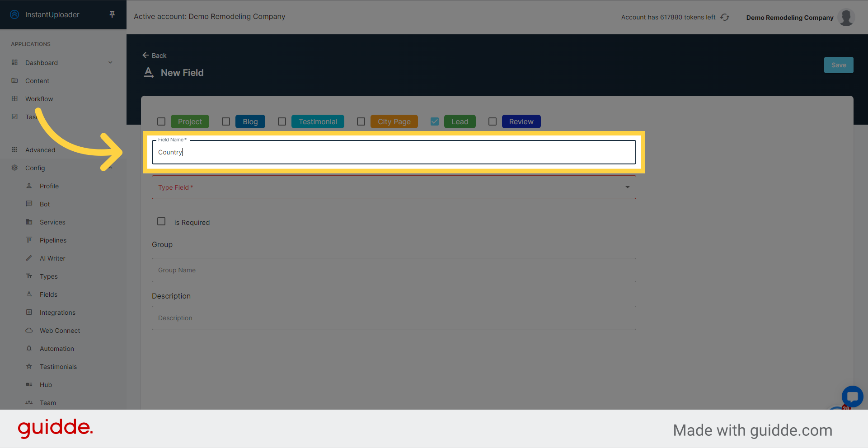Click the InstantUploader logo icon

click(x=14, y=14)
